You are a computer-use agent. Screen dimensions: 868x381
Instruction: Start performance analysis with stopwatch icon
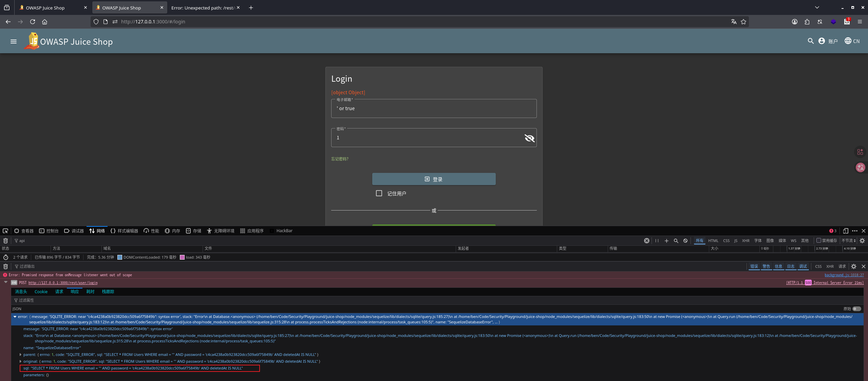tap(5, 257)
